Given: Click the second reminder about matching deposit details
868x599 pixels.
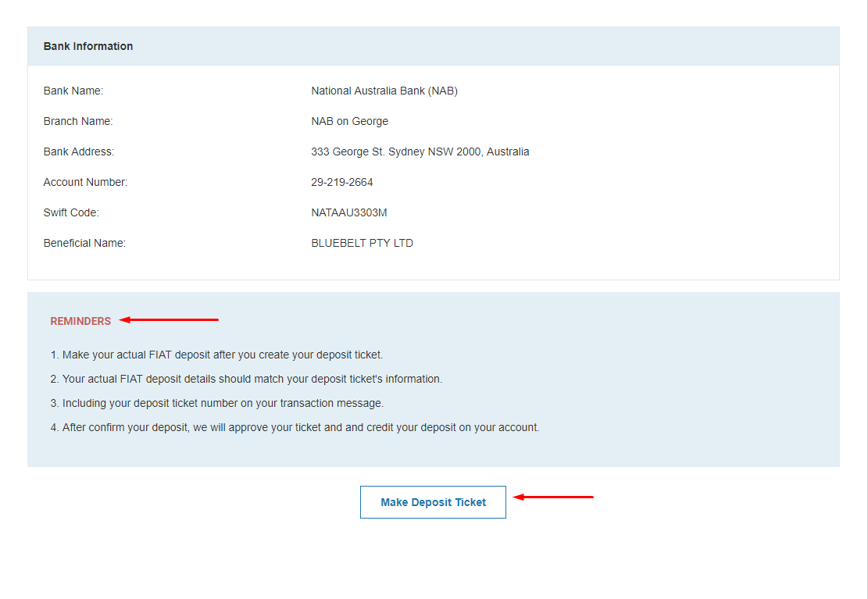Looking at the screenshot, I should coord(246,379).
